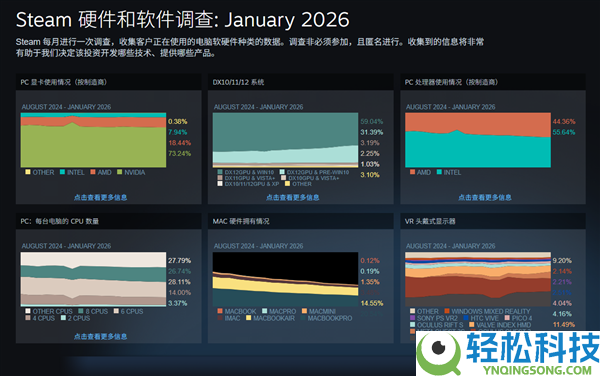Click the page title 'Steam 硬件和软件调查: January 2026'
This screenshot has height=376, width=600.
click(183, 20)
